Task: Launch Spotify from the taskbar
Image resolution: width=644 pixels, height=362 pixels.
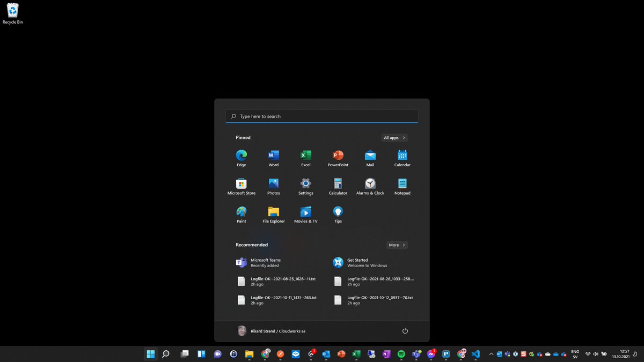Action: (401, 354)
